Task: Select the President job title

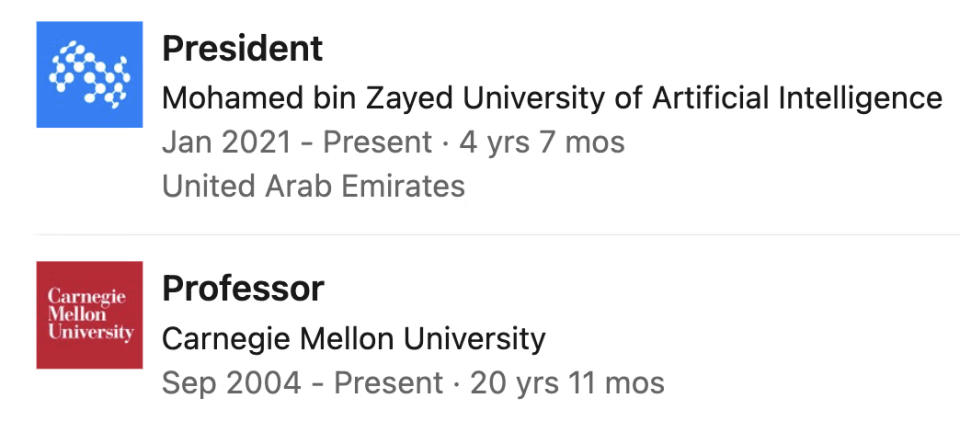Action: pyautogui.click(x=242, y=49)
